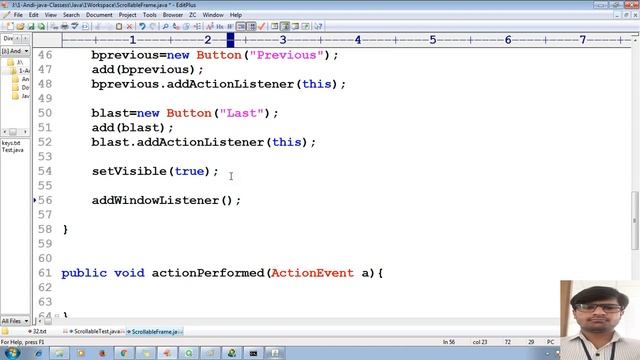Click the Spell check toolbar icon
The width and height of the screenshot is (640, 360).
click(x=75, y=27)
